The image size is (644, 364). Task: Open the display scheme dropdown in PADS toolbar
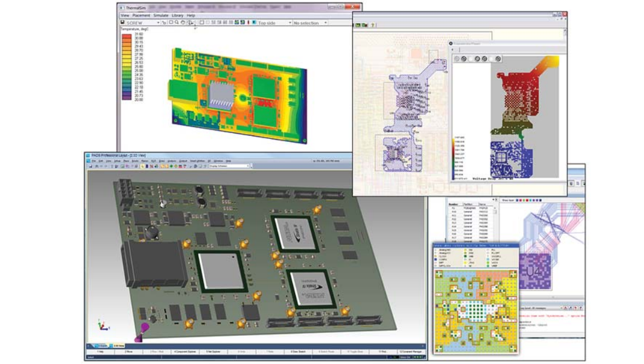247,166
